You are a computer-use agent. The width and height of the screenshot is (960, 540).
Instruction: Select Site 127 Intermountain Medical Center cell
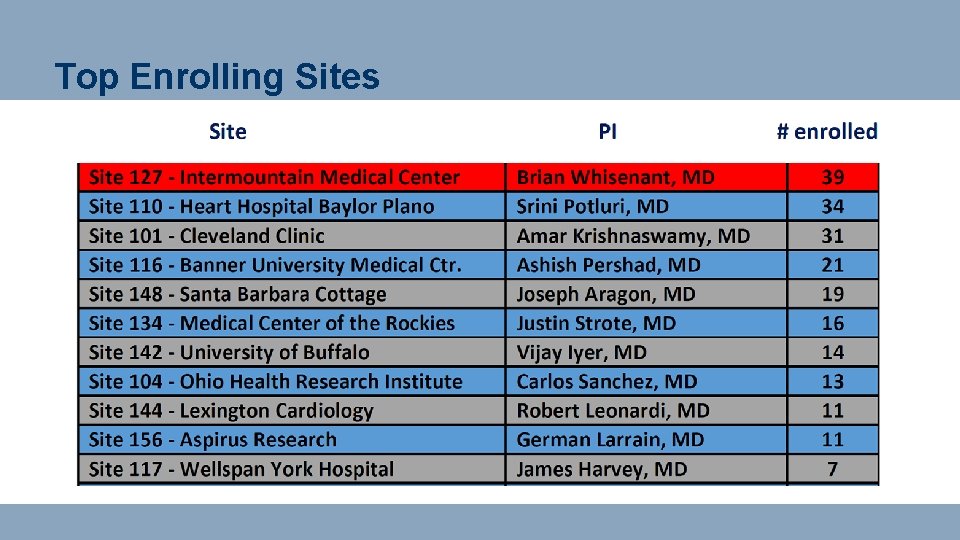275,178
